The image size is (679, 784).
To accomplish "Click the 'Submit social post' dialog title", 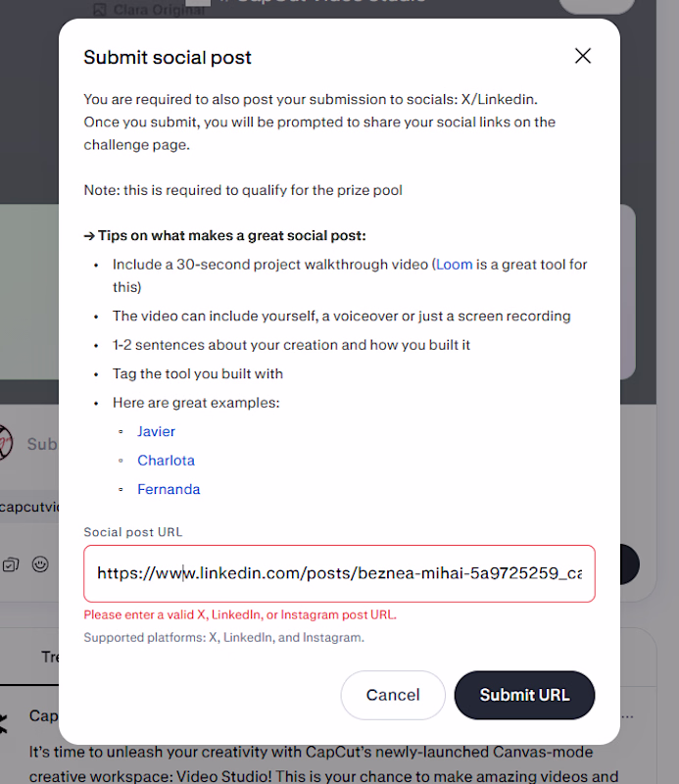I will point(168,57).
